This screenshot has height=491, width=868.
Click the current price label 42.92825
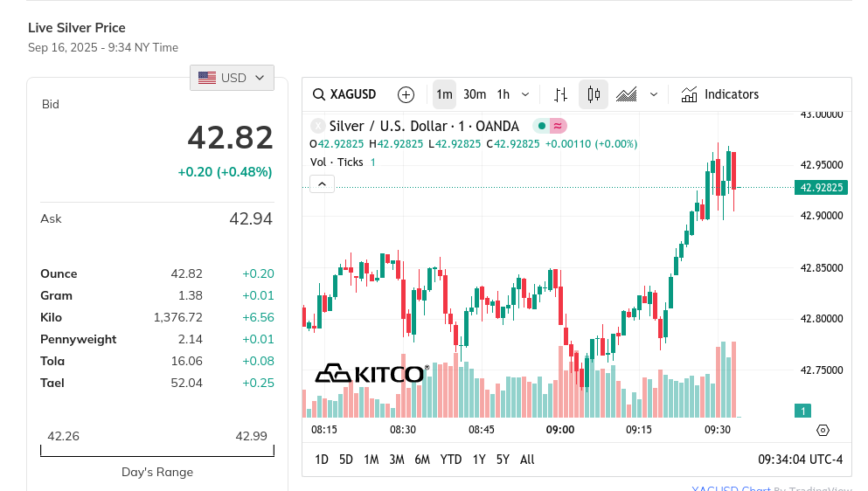822,188
